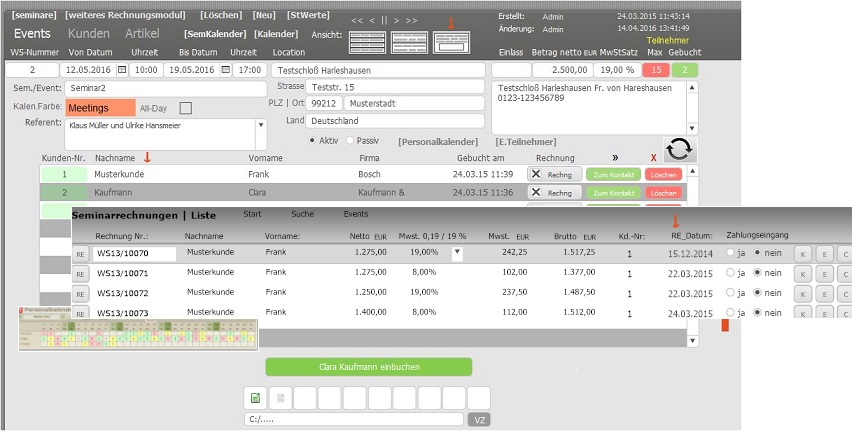
Task: Click E button in WS13/10072 row
Action: tap(824, 295)
